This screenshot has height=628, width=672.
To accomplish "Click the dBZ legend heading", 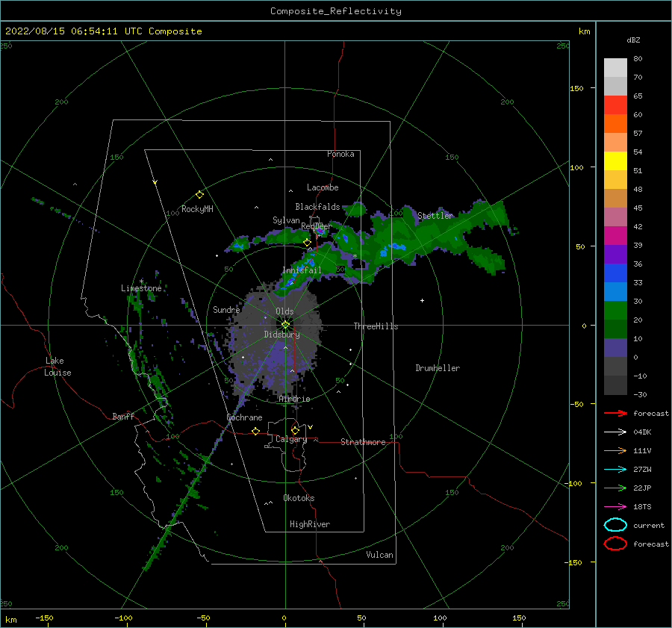I will (x=633, y=40).
